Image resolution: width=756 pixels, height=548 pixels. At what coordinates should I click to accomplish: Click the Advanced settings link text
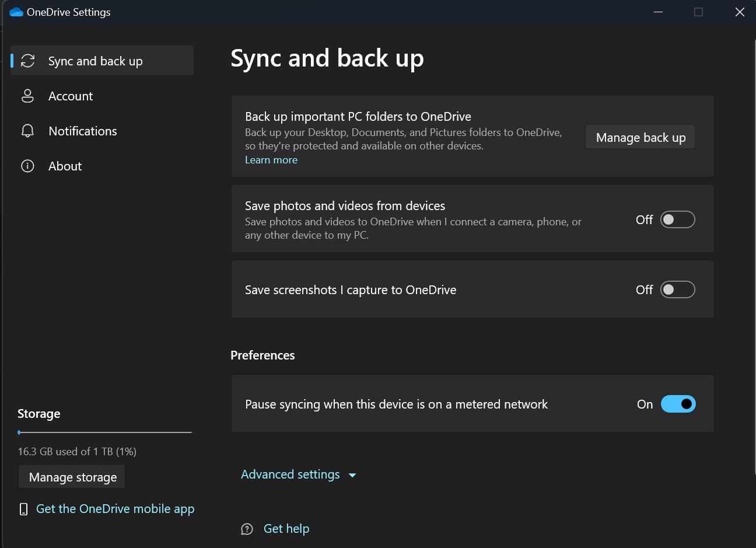tap(290, 474)
